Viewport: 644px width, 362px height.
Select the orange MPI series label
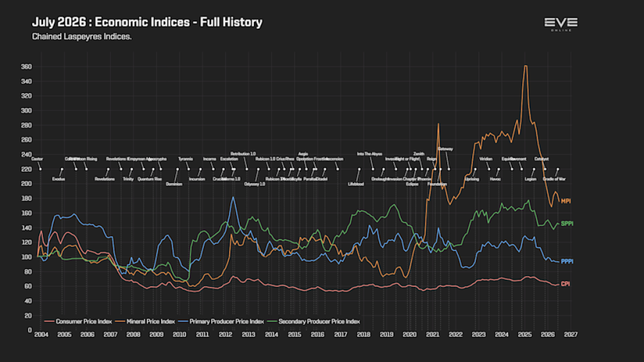(x=565, y=202)
